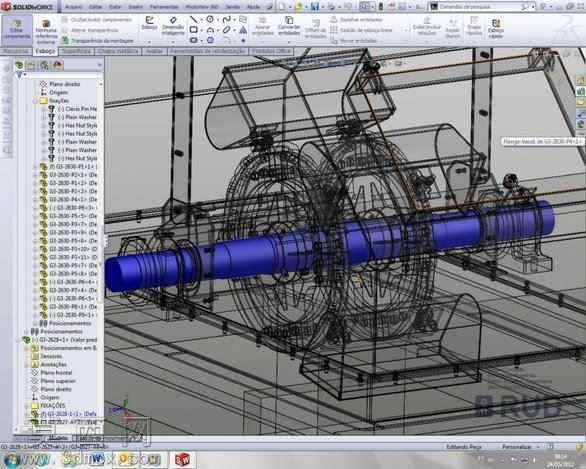Switch to the Avaliar tab

[x=154, y=51]
